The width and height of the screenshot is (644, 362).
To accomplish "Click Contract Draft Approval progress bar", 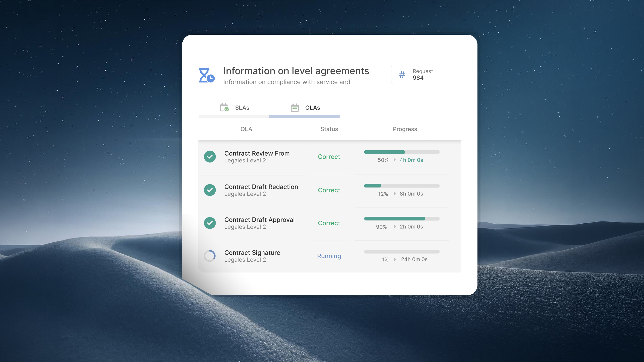I will coord(402,219).
